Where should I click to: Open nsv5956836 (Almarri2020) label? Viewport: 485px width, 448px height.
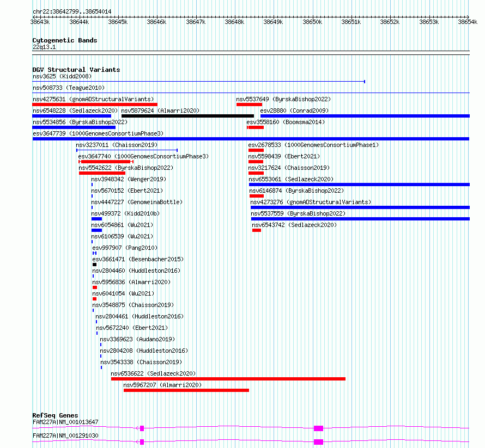pos(131,282)
